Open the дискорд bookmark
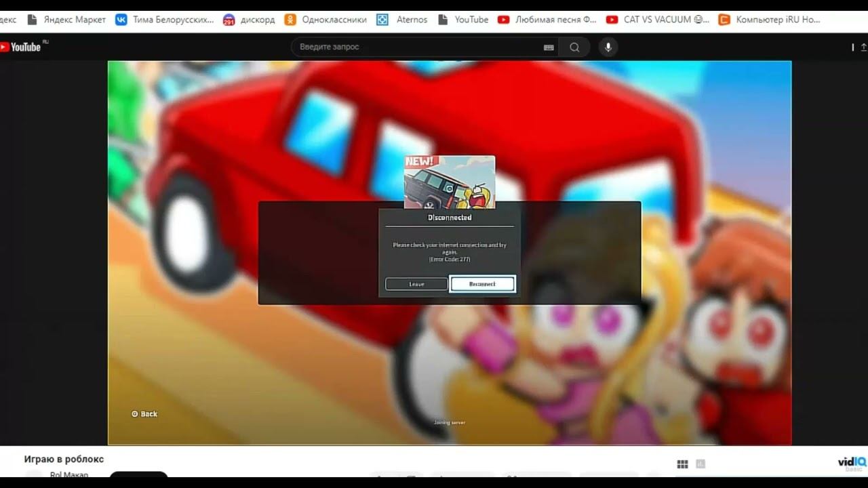Viewport: 868px width, 488px height. coord(249,20)
